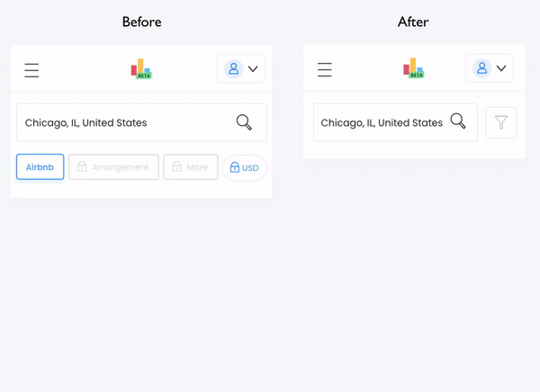
Task: Click the More filters label
Action: [197, 167]
